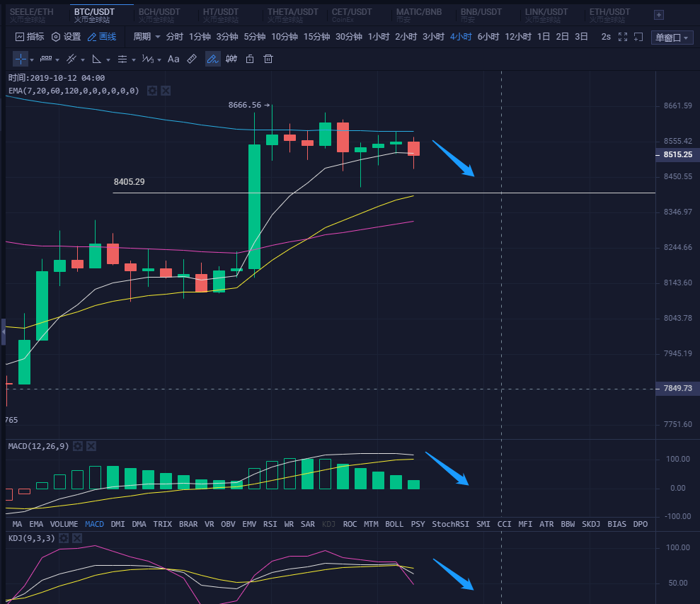Close the KDJ indicator panel

[77, 538]
